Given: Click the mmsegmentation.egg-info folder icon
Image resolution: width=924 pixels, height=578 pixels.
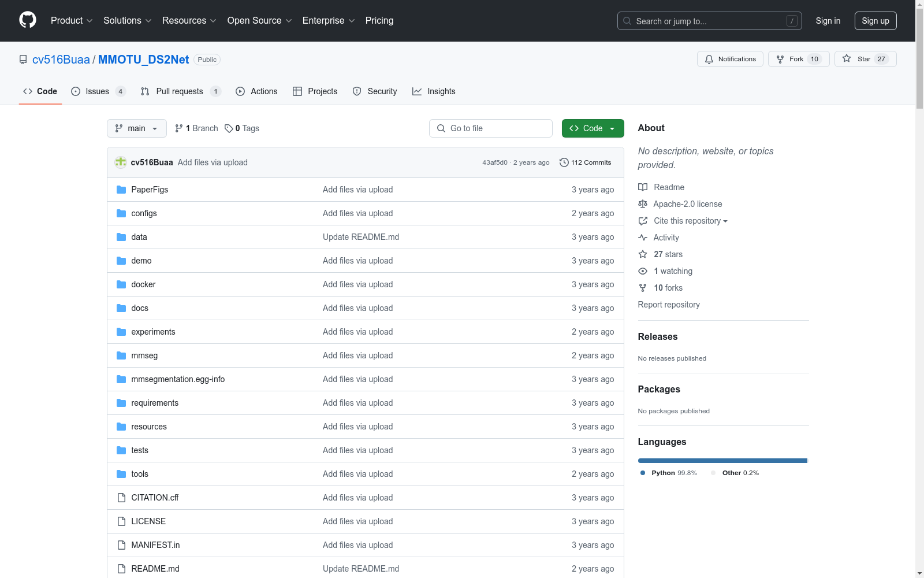Looking at the screenshot, I should [121, 379].
